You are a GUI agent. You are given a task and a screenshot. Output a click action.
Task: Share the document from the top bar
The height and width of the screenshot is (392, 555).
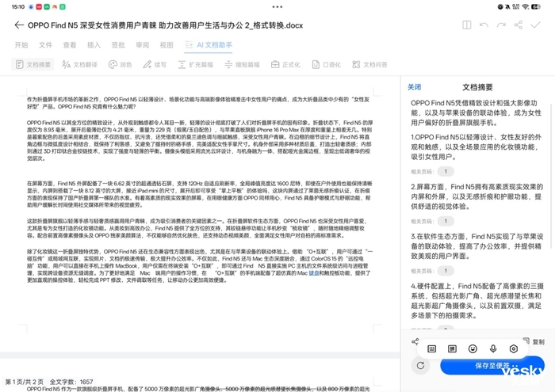pos(519,25)
